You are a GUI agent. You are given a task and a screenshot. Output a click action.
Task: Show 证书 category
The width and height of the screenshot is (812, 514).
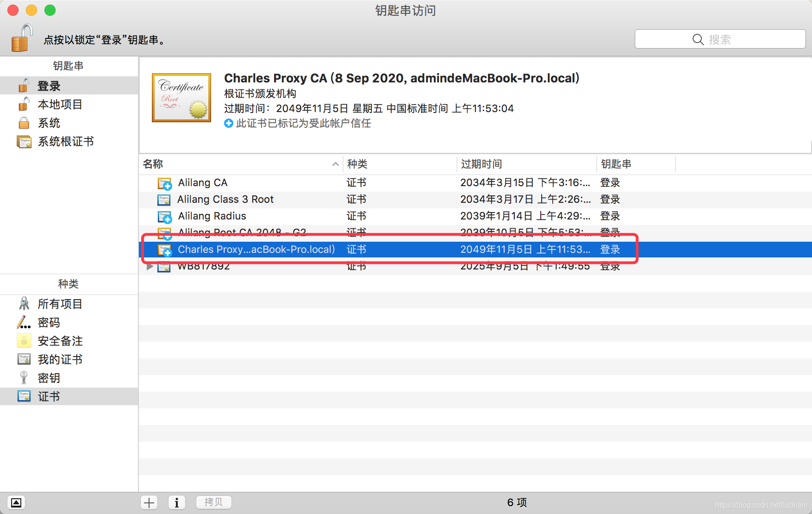pos(69,396)
